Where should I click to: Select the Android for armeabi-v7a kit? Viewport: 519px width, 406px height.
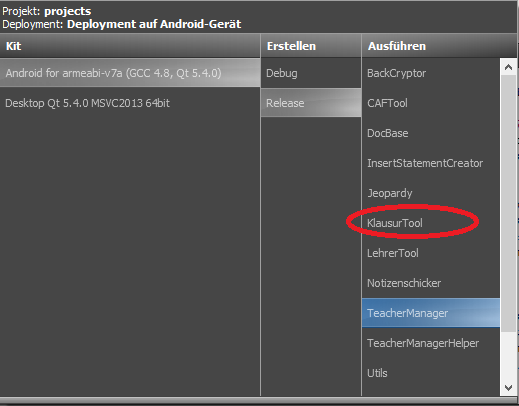130,73
